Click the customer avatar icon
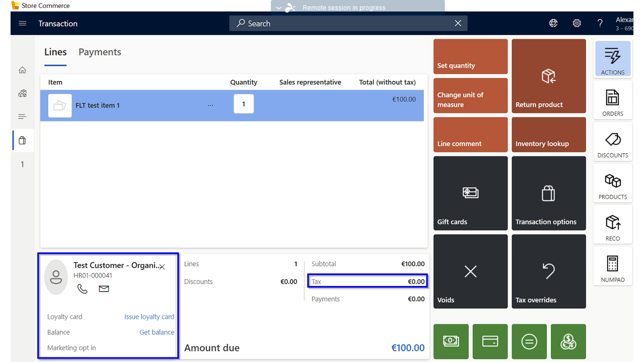The width and height of the screenshot is (644, 362). [56, 277]
